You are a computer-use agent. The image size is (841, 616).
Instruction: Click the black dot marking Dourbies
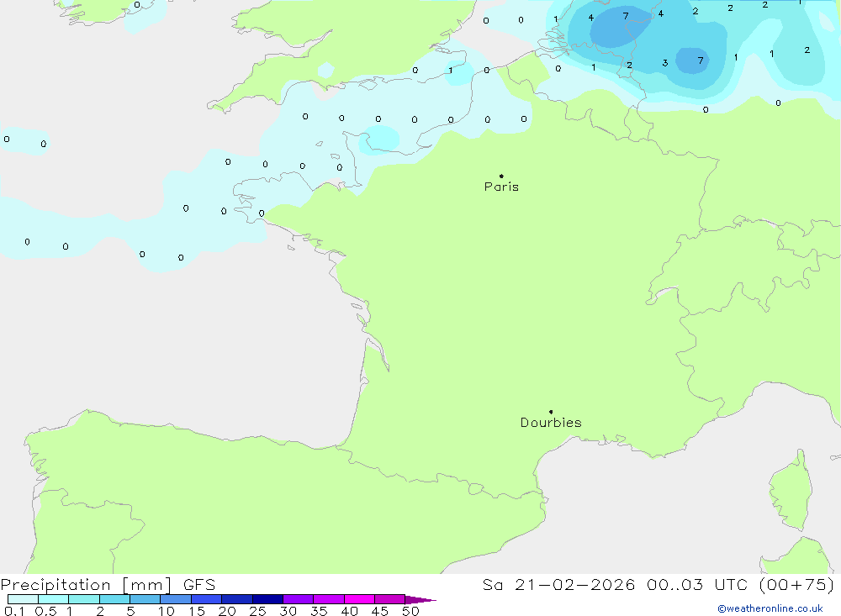click(551, 412)
